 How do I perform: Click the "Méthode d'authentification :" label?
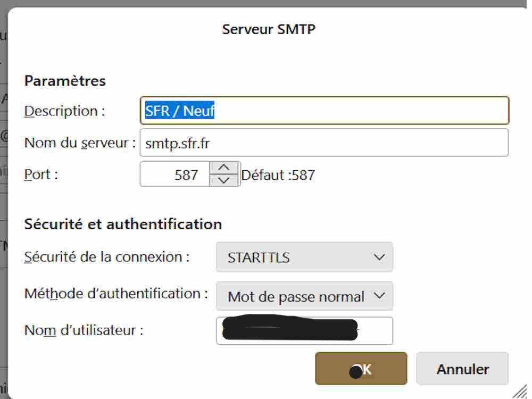tap(116, 293)
